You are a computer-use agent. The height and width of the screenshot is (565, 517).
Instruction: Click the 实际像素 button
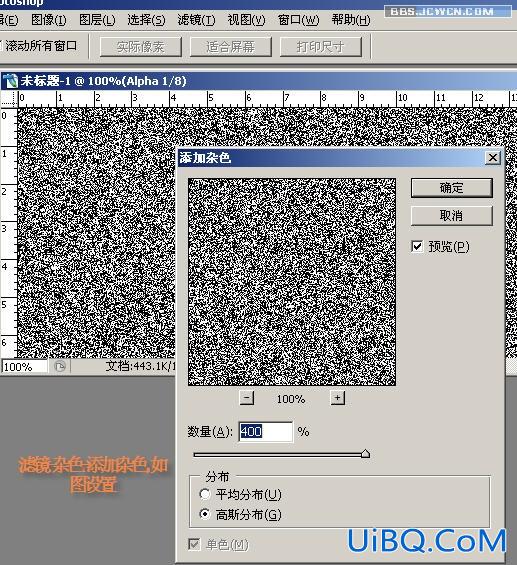click(141, 46)
